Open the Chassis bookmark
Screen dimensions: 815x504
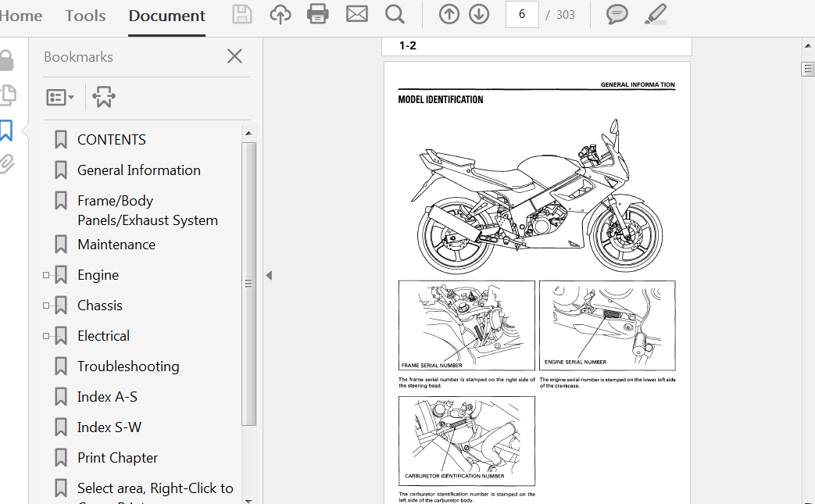[x=100, y=306]
